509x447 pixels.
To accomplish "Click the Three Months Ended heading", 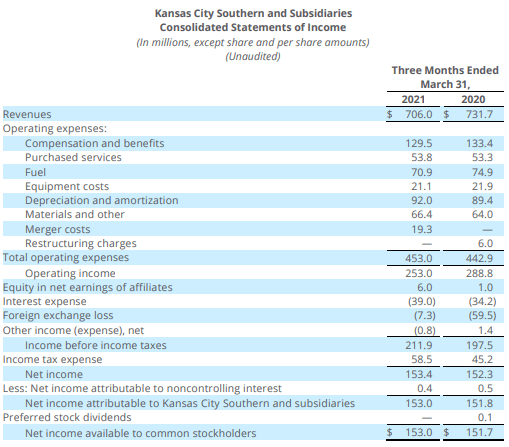I will (x=445, y=70).
